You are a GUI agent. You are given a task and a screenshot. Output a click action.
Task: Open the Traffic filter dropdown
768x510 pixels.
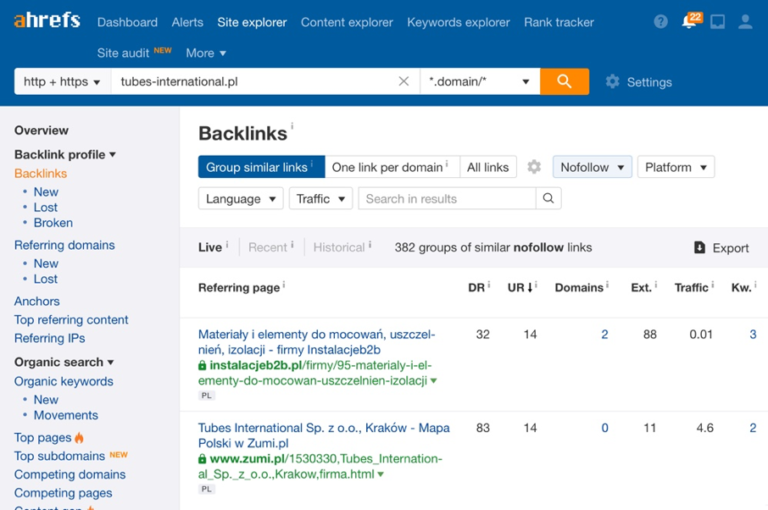[x=321, y=198]
